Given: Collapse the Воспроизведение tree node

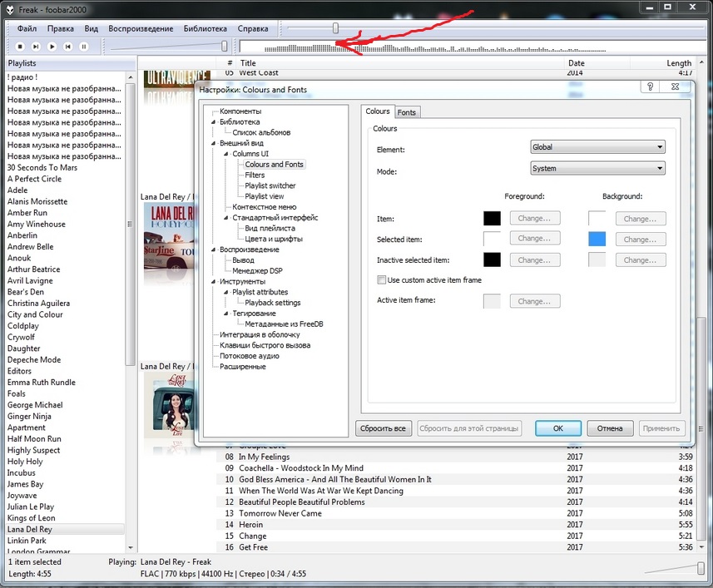Looking at the screenshot, I should click(213, 250).
